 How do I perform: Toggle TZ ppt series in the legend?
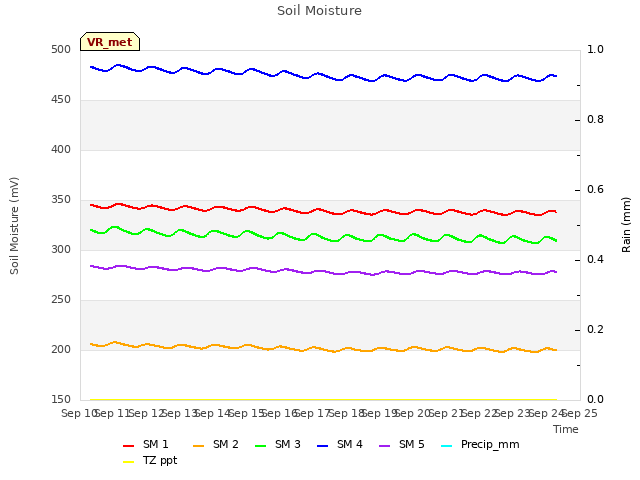tap(150, 461)
